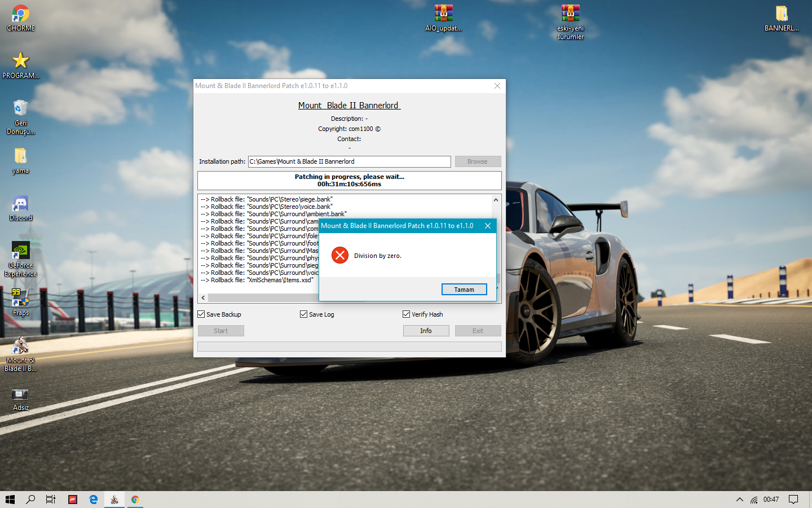Open the PROGRAM... star desktop icon
Screen dimensions: 812x508
21,65
